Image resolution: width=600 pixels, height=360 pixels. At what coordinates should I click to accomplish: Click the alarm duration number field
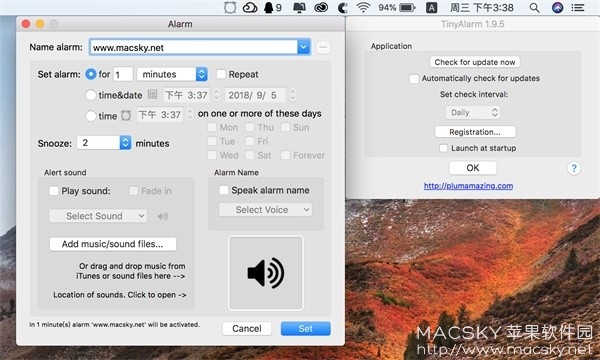123,74
